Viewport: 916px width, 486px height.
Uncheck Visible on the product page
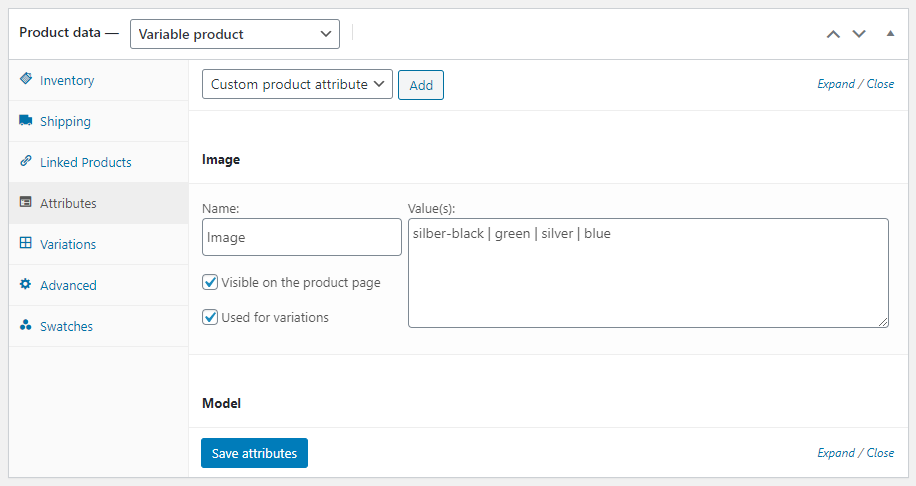(210, 282)
